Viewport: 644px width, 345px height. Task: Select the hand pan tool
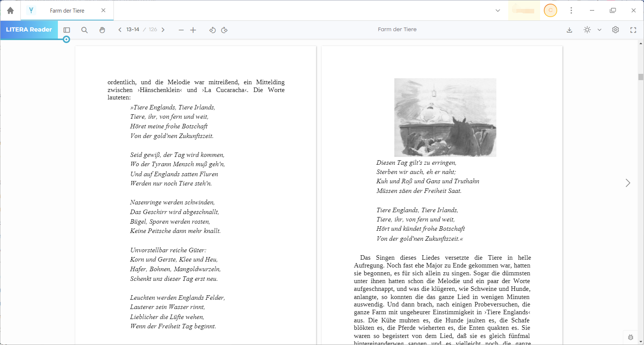pyautogui.click(x=102, y=30)
